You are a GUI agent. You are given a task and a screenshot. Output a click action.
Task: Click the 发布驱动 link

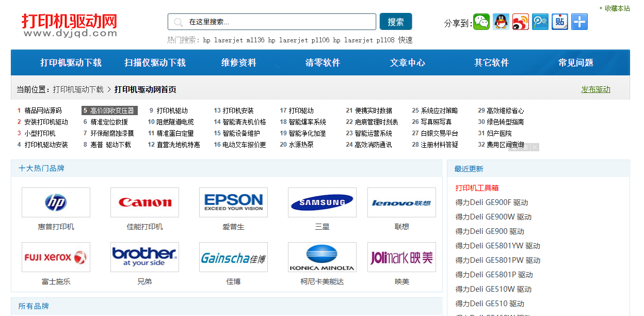click(x=595, y=89)
